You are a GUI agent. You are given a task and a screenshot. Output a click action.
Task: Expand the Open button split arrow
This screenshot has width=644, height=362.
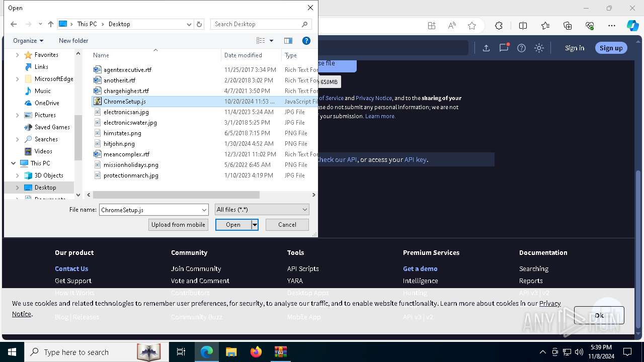(255, 225)
